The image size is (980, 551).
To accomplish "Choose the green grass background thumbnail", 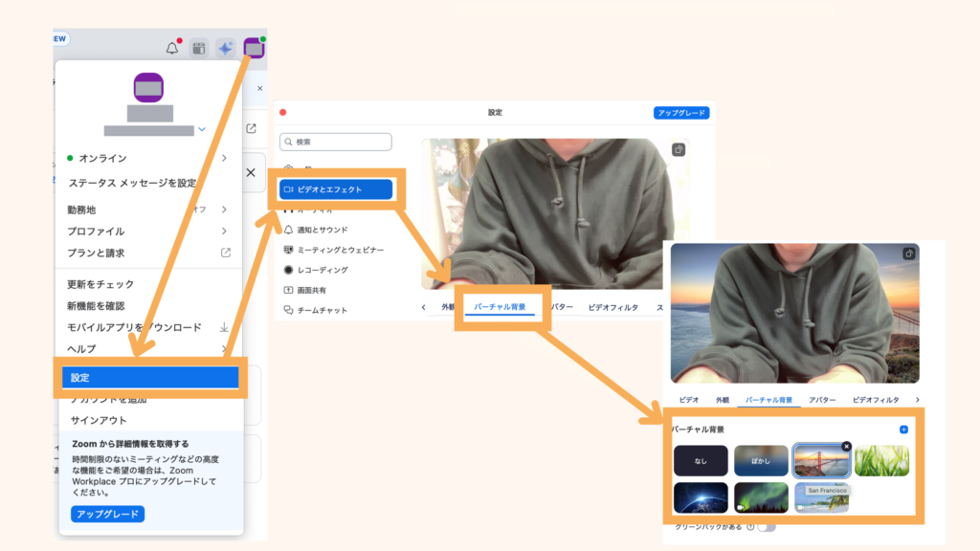I will point(881,461).
